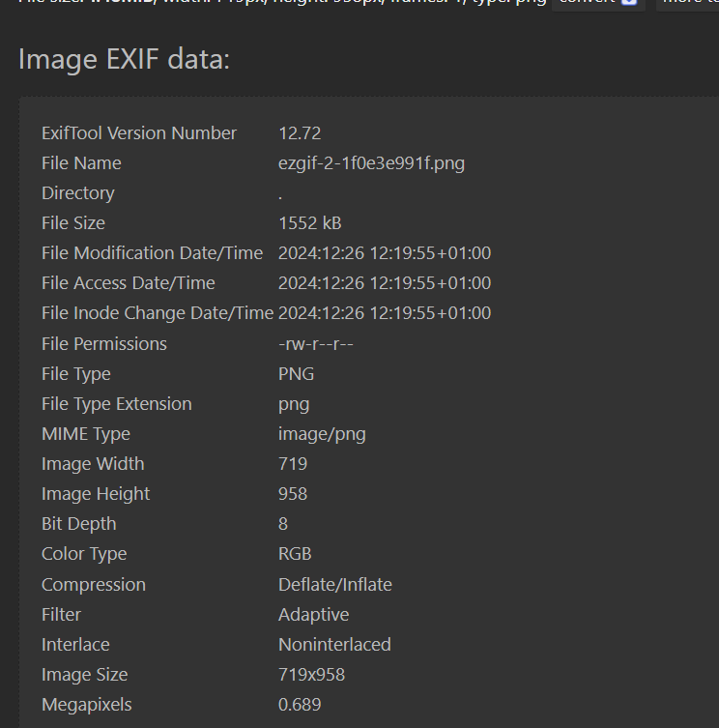Click the Megapixels value 0.689
719x728 pixels.
click(300, 705)
